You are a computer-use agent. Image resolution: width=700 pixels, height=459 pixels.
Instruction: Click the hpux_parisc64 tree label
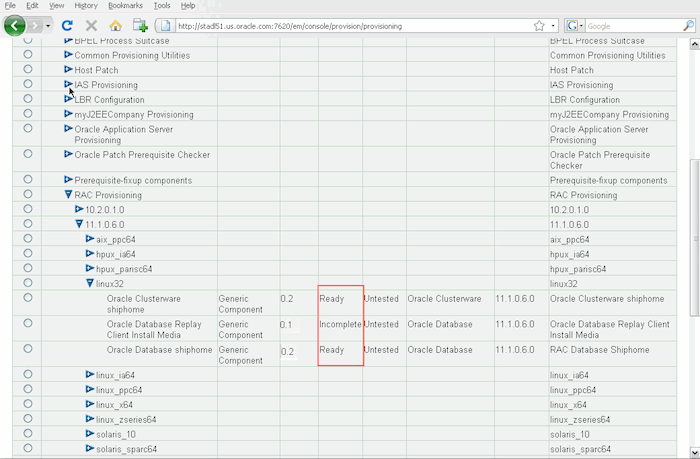(x=124, y=269)
